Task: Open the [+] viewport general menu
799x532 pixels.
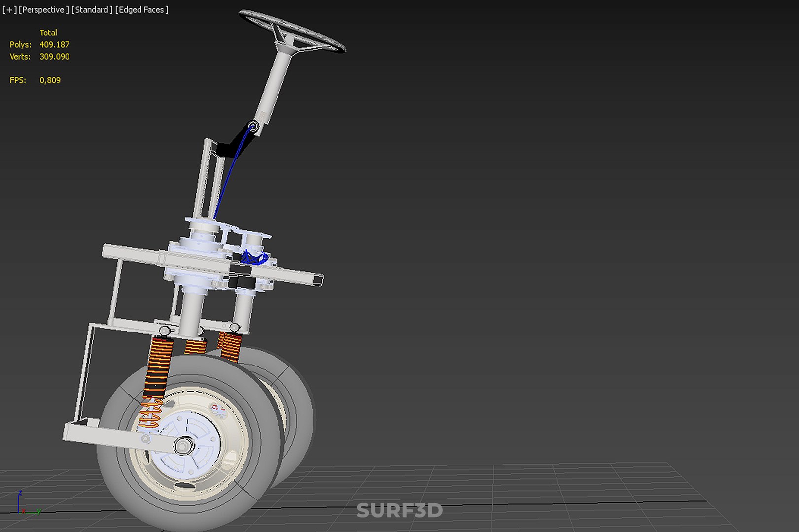Action: (x=9, y=10)
